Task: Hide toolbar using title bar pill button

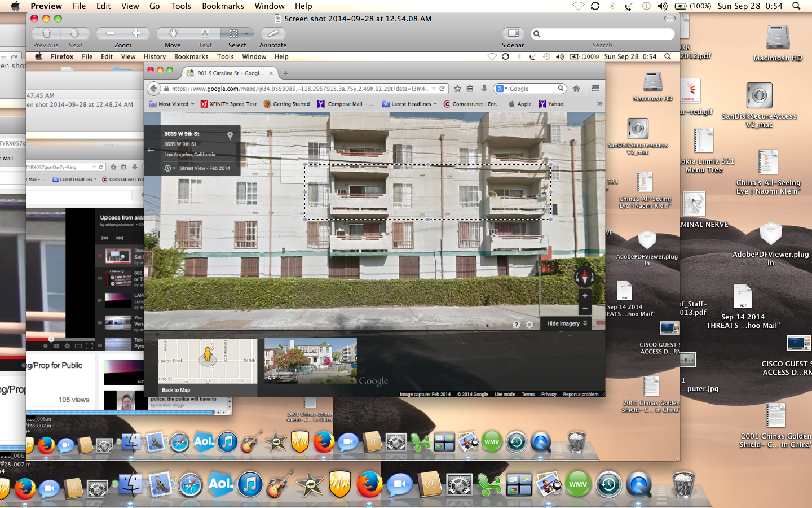Action: pyautogui.click(x=670, y=19)
